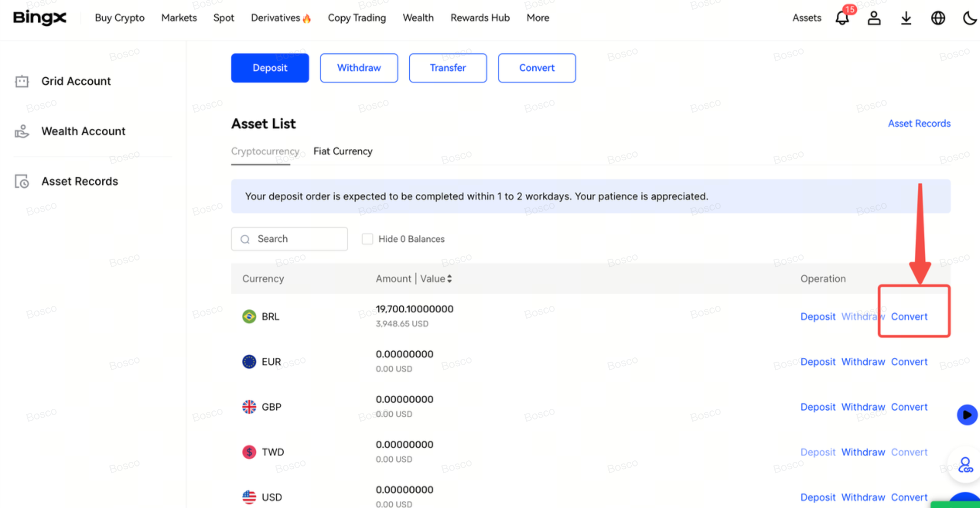Click Convert in the BRL row
The image size is (980, 508).
click(x=909, y=317)
